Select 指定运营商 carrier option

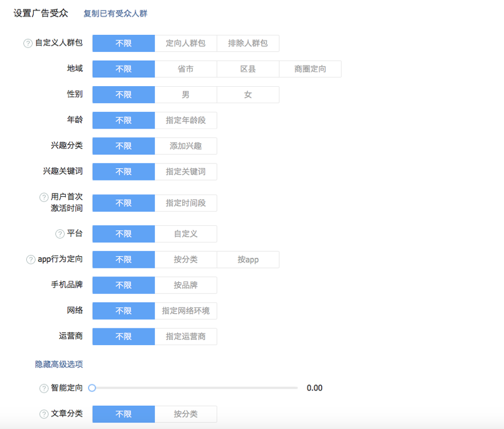click(x=186, y=336)
